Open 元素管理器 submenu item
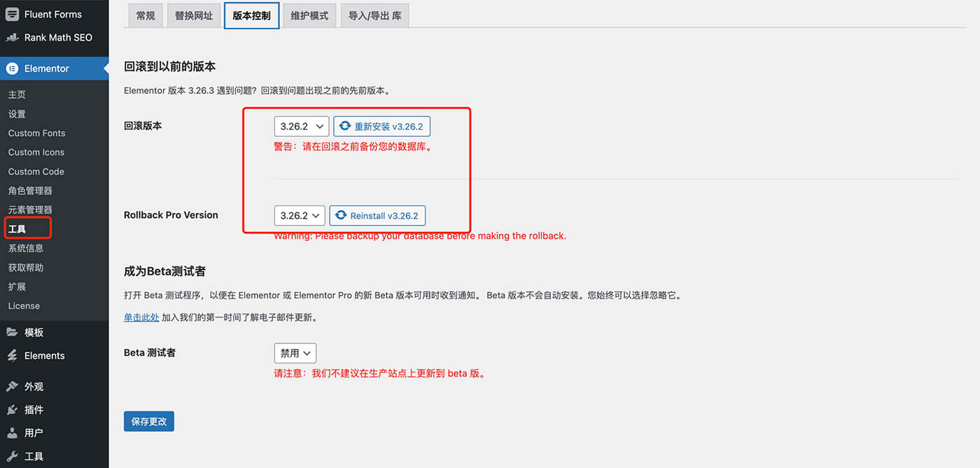This screenshot has height=468, width=980. (x=30, y=209)
